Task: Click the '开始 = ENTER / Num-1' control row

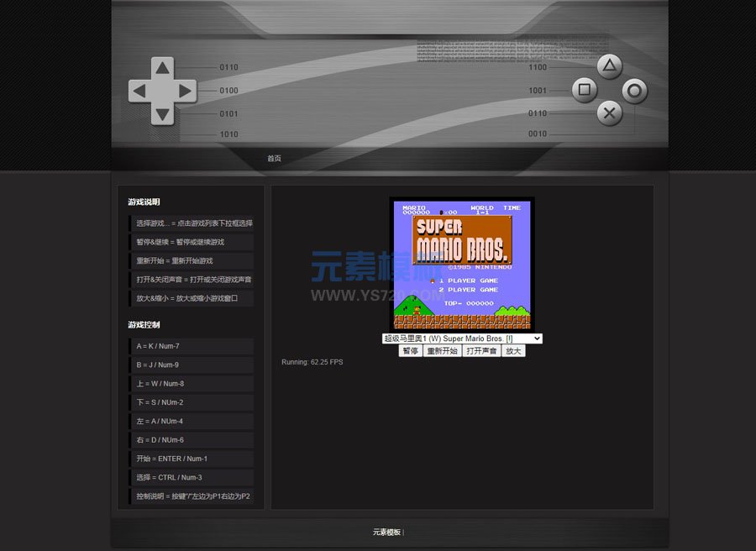Action: coord(192,459)
